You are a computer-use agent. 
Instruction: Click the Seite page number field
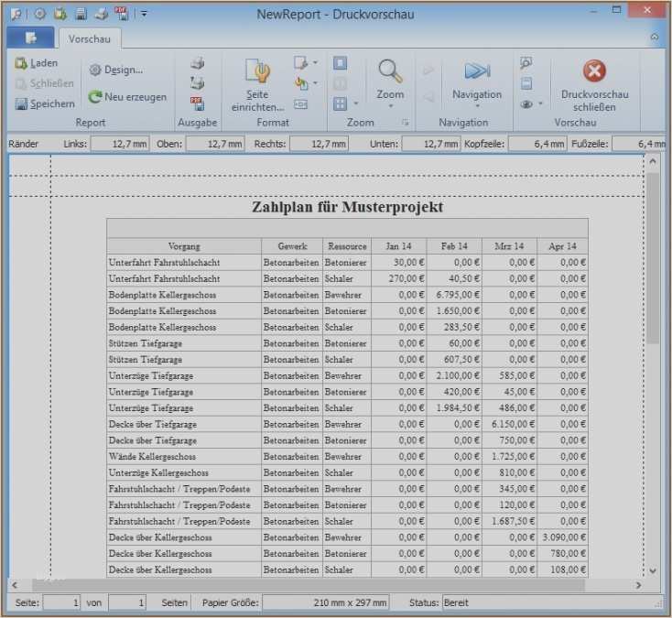click(61, 603)
